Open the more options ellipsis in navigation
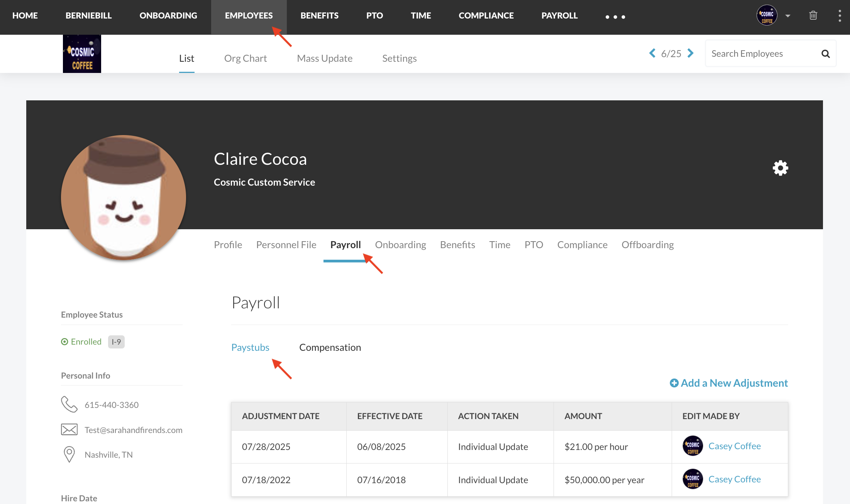This screenshot has height=504, width=850. point(615,17)
